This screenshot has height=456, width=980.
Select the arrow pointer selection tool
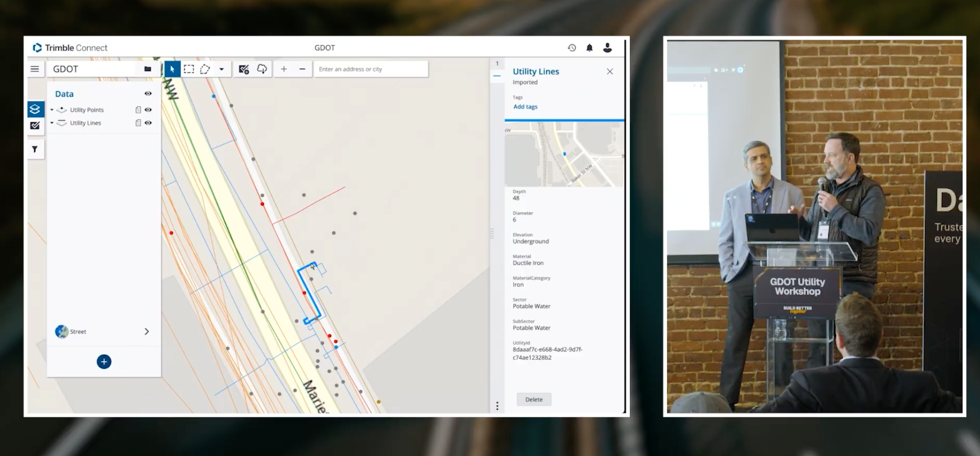click(172, 69)
